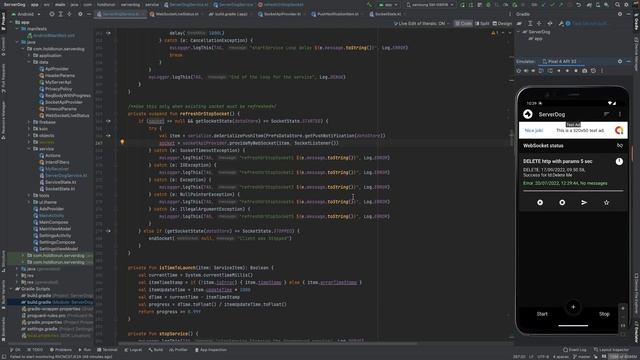Click the emulator power button icon
Viewport: 640px width, 360px height.
519,71
